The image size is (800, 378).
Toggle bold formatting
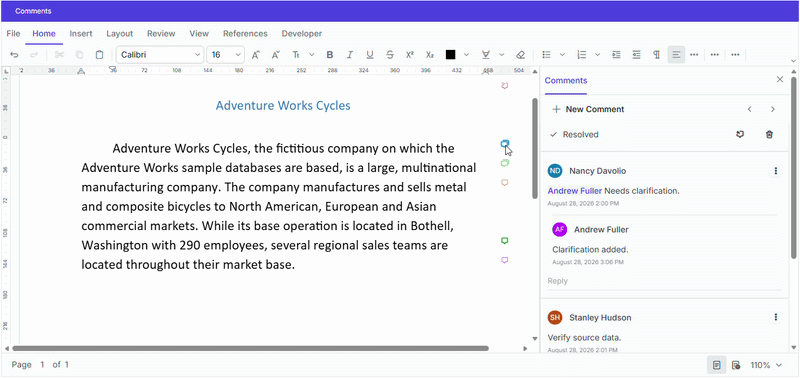330,55
